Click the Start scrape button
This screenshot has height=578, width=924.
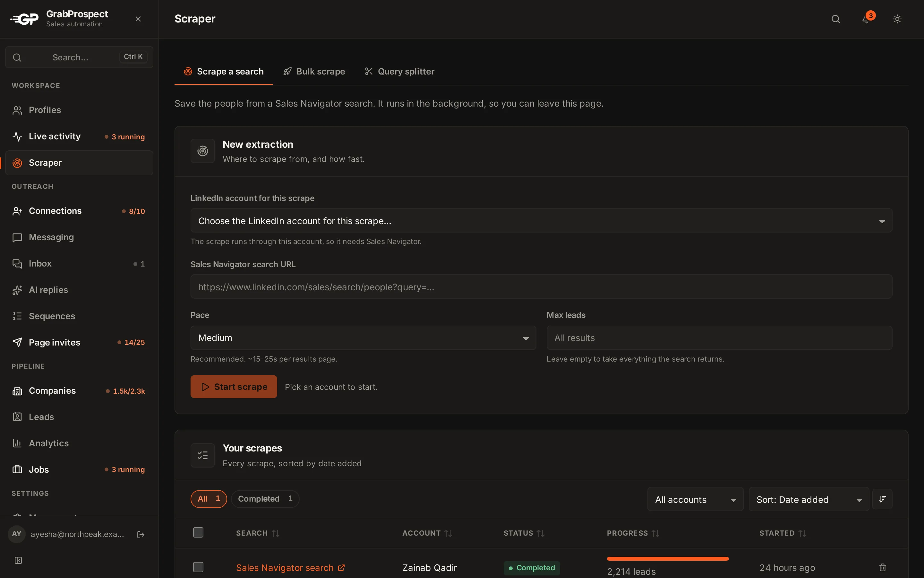pos(234,387)
